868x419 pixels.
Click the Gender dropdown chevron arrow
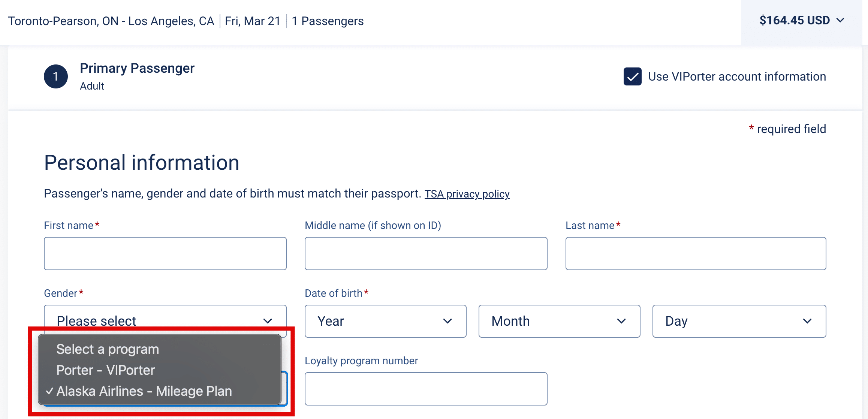coord(268,321)
